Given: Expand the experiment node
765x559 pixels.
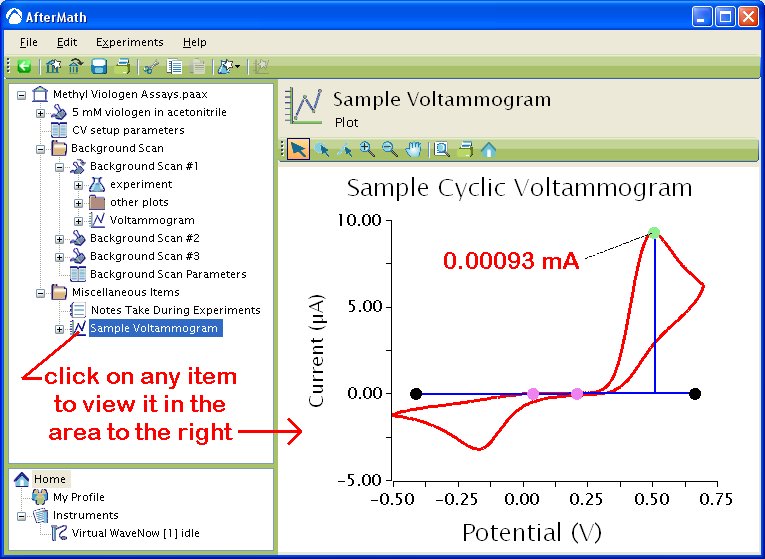Looking at the screenshot, I should (x=79, y=185).
